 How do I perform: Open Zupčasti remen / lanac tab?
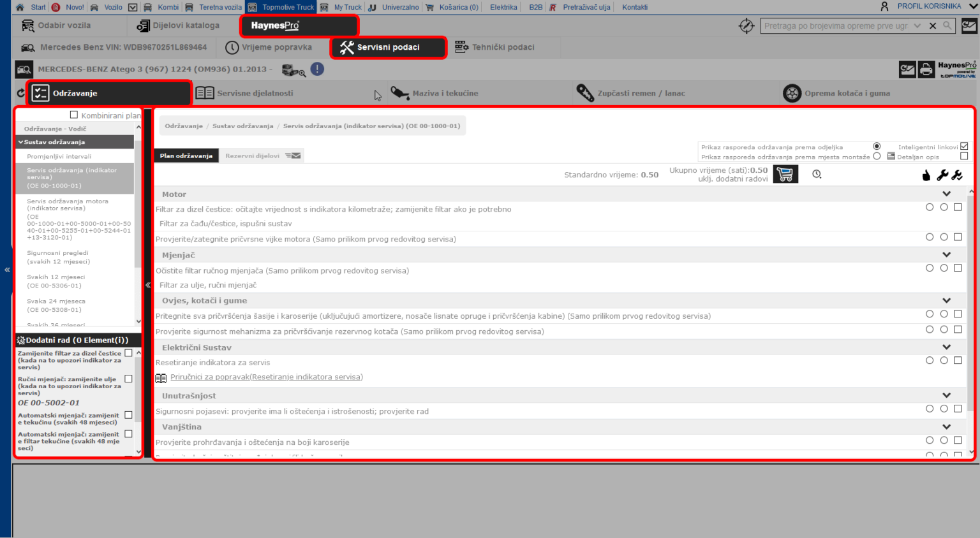click(630, 93)
